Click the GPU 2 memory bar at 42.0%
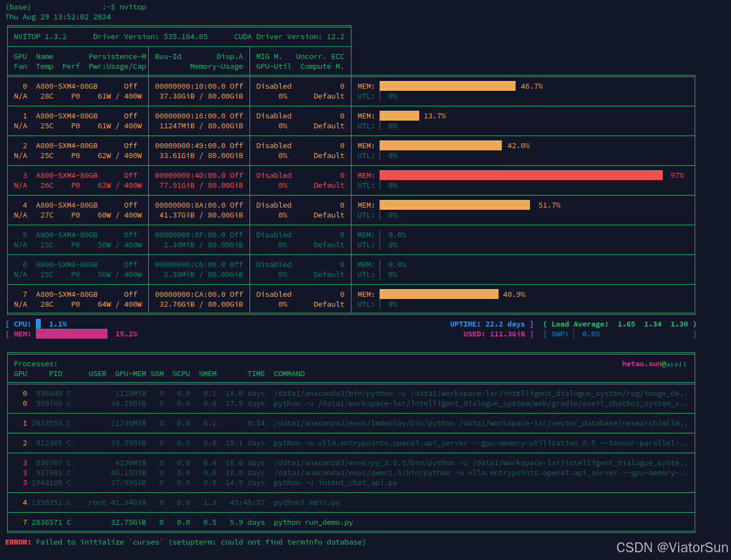Viewport: 731px width, 560px height. tap(441, 145)
